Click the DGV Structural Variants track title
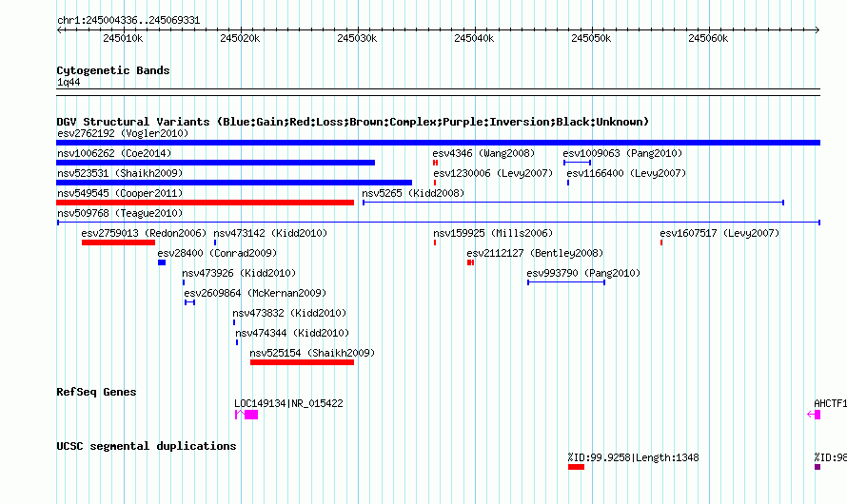Viewport: 847px width, 504px height. tap(353, 122)
